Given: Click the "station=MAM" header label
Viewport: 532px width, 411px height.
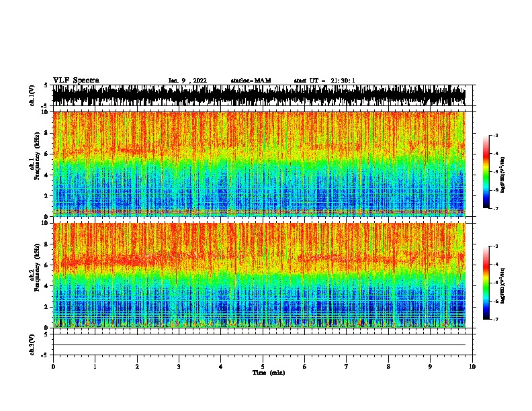Looking at the screenshot, I should tap(251, 81).
